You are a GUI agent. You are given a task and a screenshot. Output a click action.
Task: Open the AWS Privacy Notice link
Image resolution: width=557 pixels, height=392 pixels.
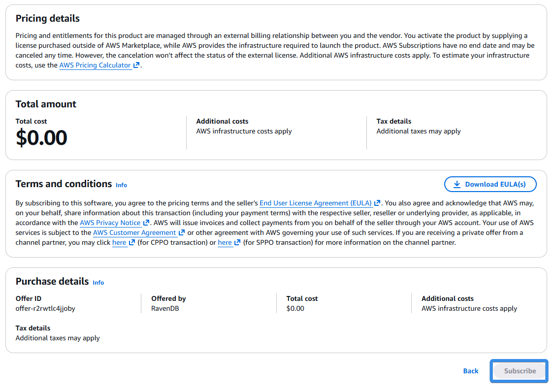tap(110, 223)
